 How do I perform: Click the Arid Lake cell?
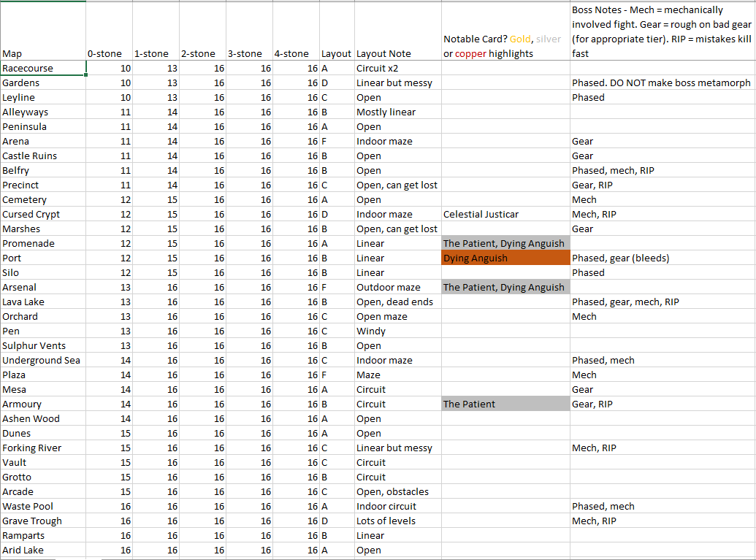[x=43, y=551]
